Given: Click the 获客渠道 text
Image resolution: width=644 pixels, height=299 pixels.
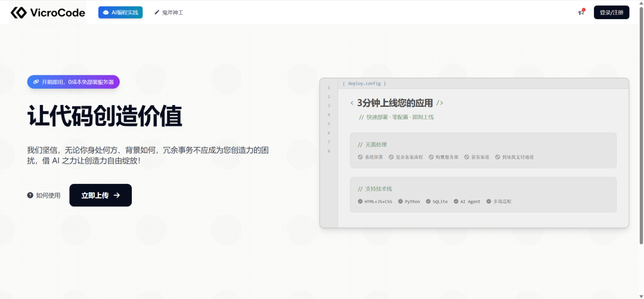Looking at the screenshot, I should click(x=480, y=157).
